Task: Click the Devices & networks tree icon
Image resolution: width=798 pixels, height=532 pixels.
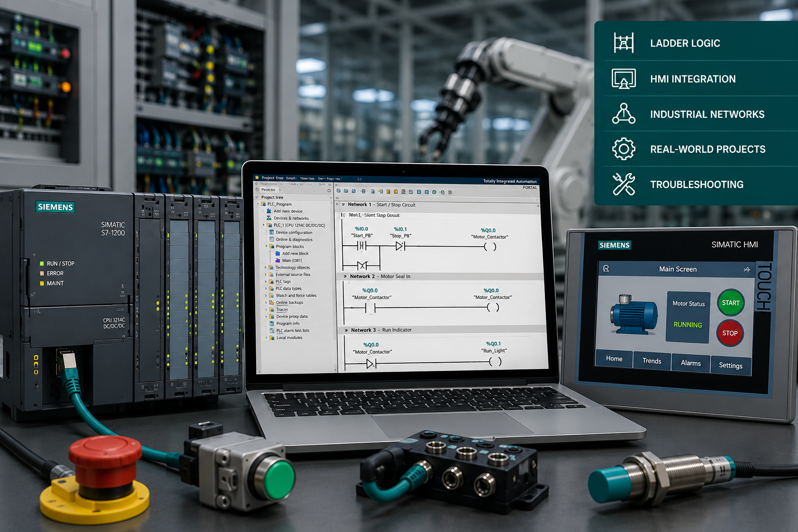Action: pos(269,218)
